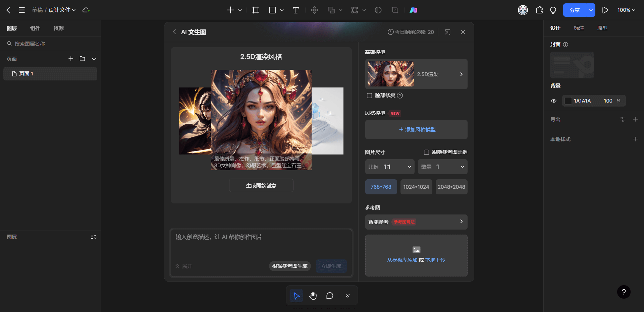The image size is (644, 312).
Task: Click the AI assistant icon in the toolbar
Action: [x=413, y=10]
